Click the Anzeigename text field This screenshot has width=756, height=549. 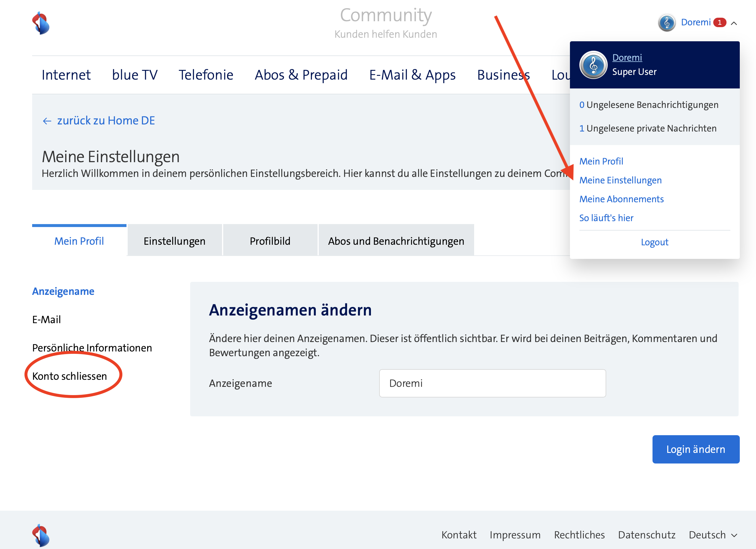coord(492,383)
